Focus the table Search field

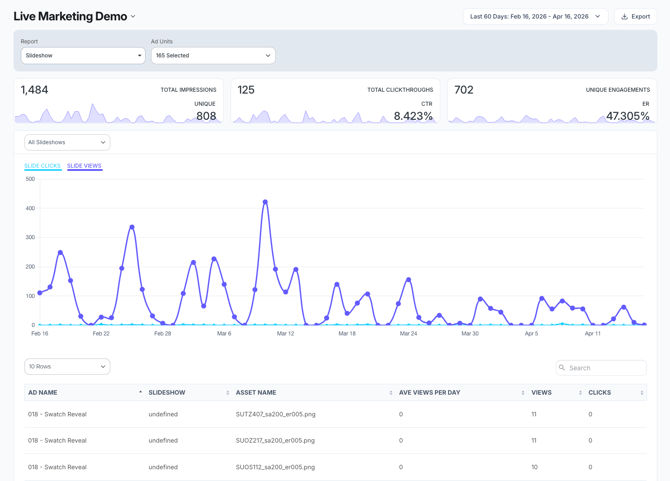tap(605, 368)
